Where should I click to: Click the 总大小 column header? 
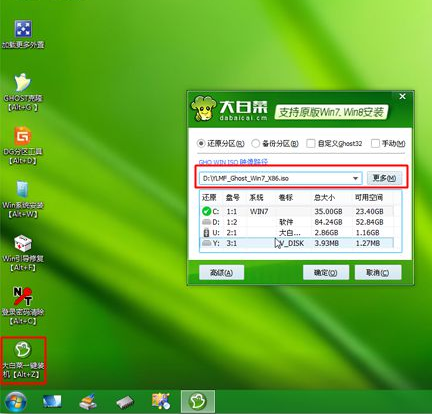324,197
